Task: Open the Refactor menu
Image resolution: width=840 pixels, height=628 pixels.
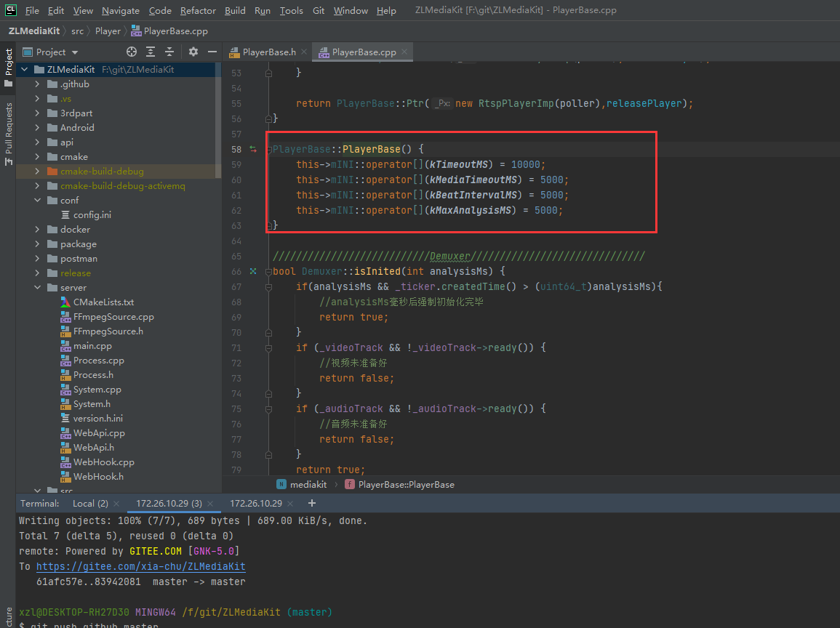Action: 198,10
